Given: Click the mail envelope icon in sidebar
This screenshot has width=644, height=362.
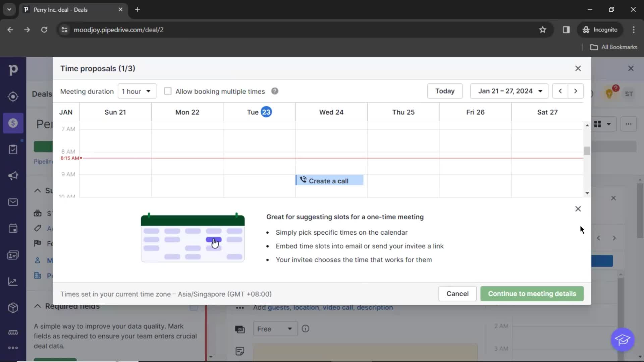Looking at the screenshot, I should [x=13, y=202].
